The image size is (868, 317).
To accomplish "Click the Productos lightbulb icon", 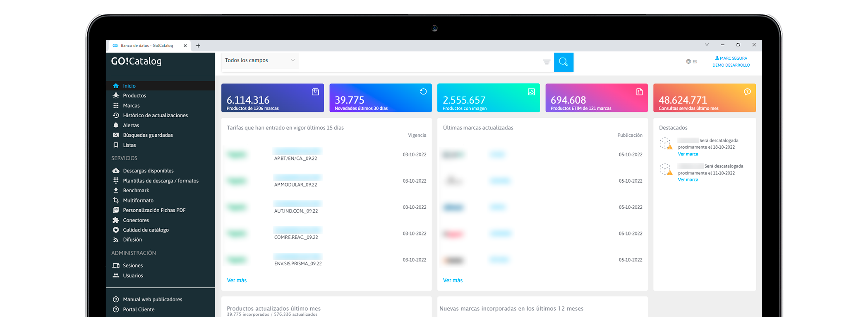I will (x=116, y=96).
